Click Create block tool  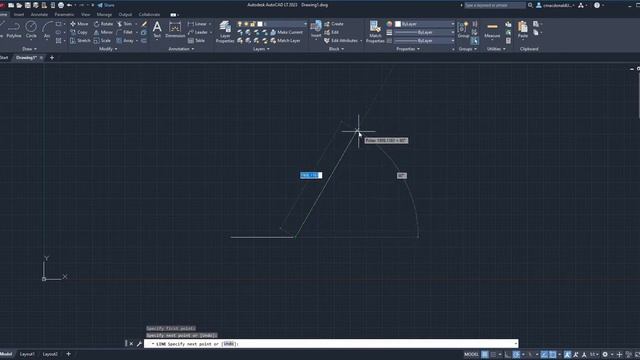[x=334, y=24]
